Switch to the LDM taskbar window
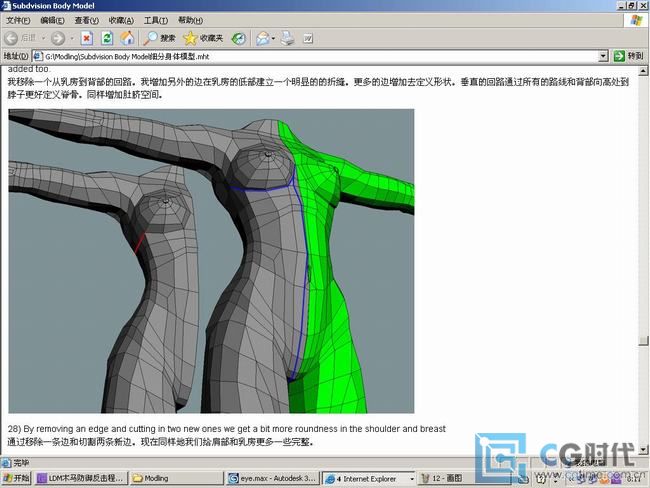 [81, 478]
